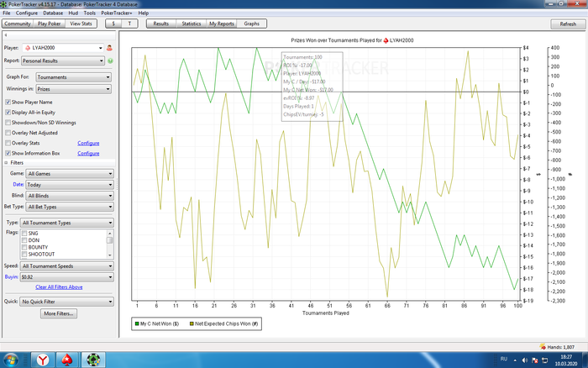Switch to the Play Poker tab
The width and height of the screenshot is (588, 368).
click(x=49, y=24)
